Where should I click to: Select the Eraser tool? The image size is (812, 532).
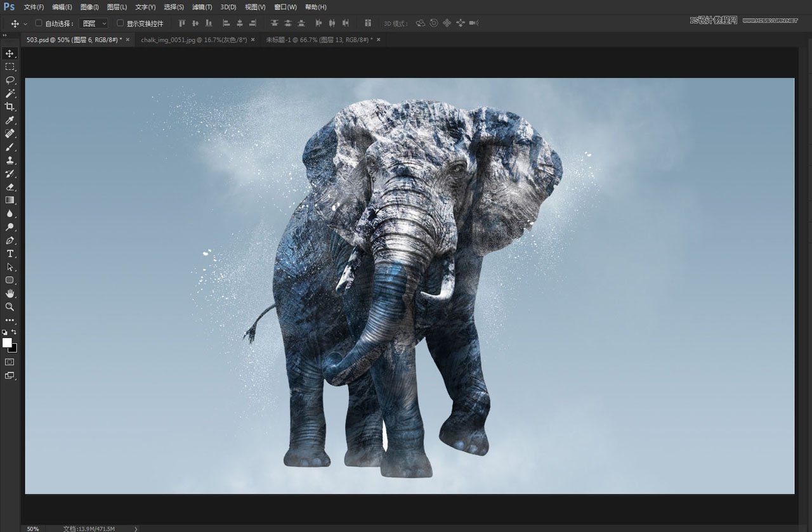[10, 187]
